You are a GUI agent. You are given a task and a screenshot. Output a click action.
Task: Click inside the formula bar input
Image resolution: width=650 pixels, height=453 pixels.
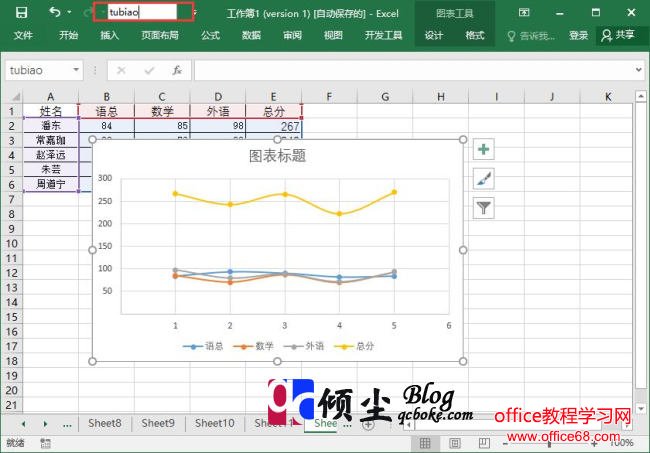tap(414, 70)
